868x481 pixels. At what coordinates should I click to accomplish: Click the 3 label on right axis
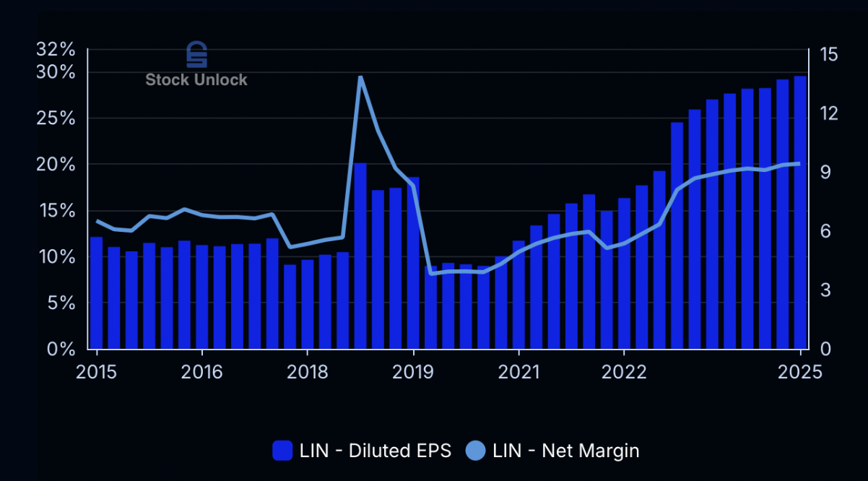click(824, 290)
